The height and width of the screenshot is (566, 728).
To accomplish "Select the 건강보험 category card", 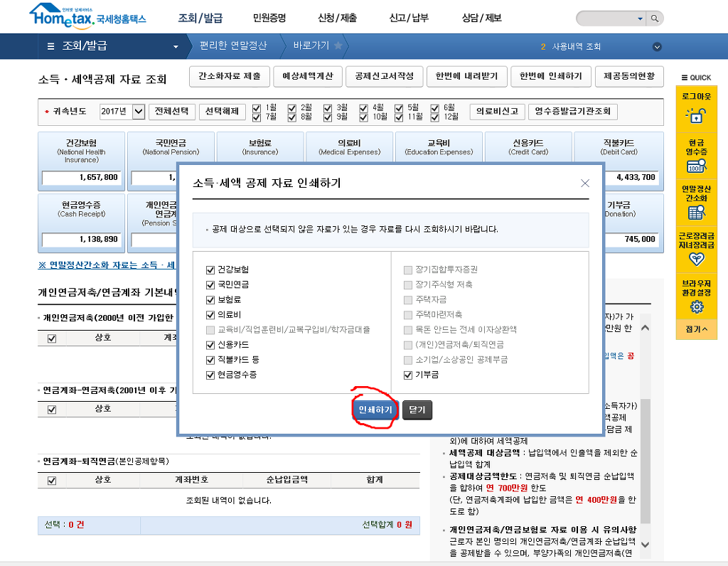I will pyautogui.click(x=81, y=161).
